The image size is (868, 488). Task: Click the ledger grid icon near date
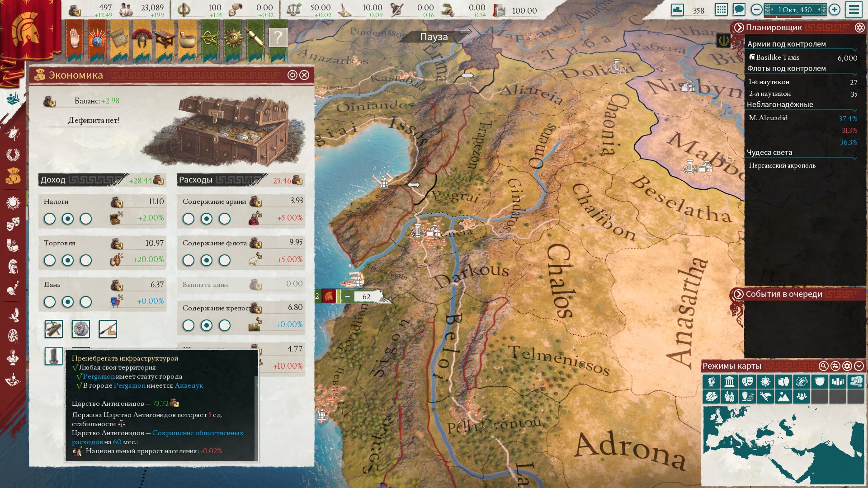pos(722,9)
